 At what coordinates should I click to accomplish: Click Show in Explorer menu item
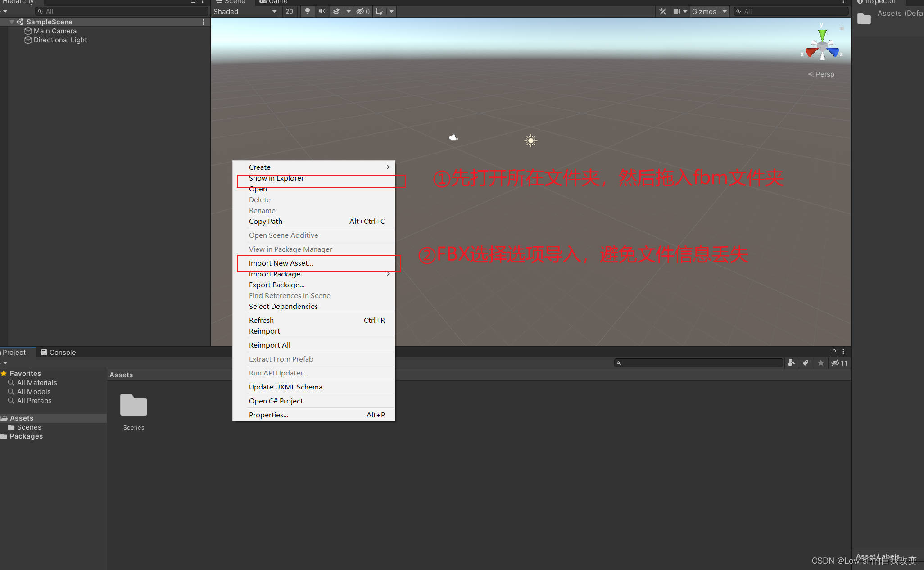click(276, 178)
